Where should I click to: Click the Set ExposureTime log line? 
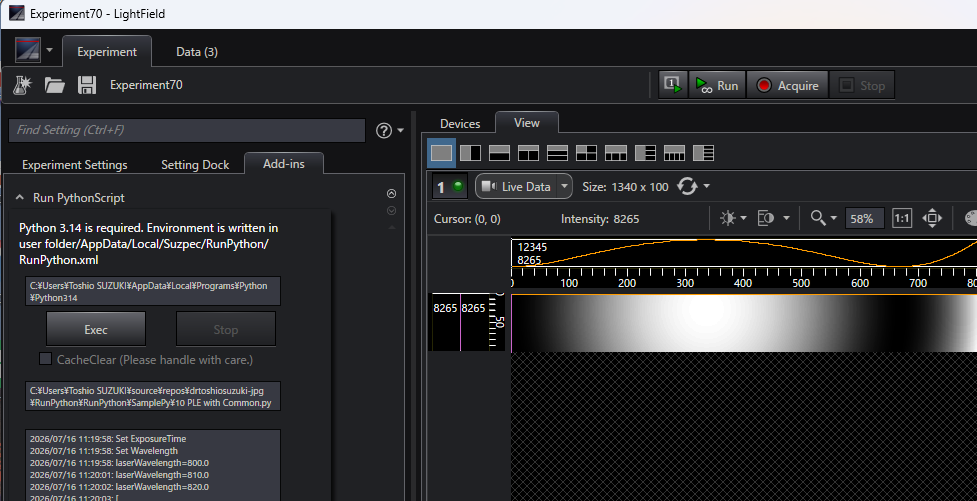pyautogui.click(x=108, y=439)
